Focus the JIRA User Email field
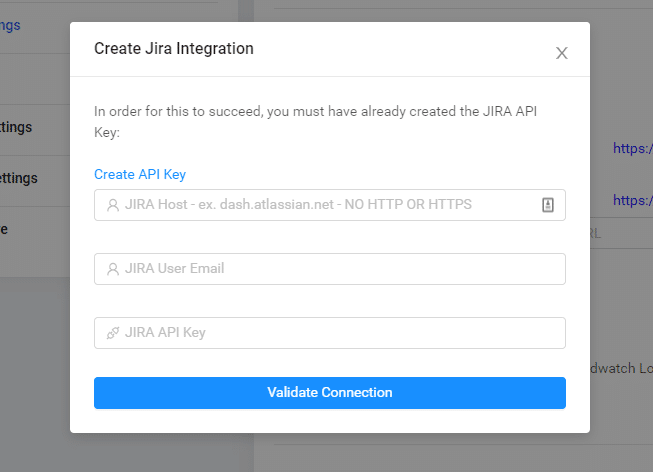The image size is (653, 472). point(329,269)
